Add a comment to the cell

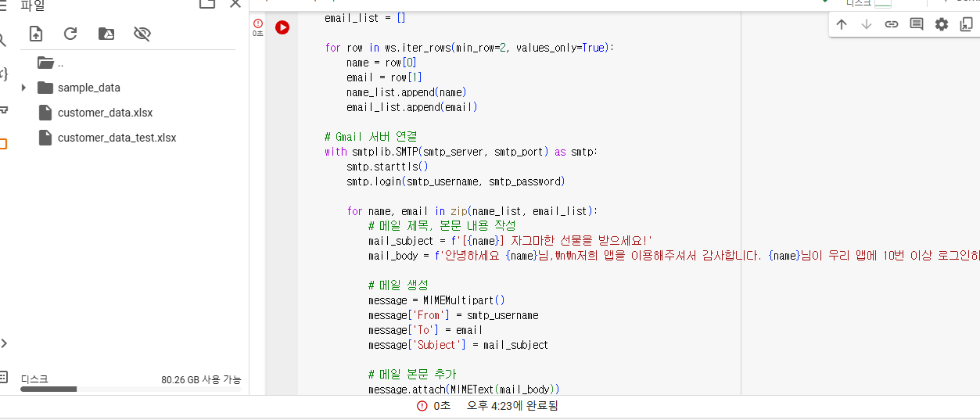pyautogui.click(x=917, y=24)
